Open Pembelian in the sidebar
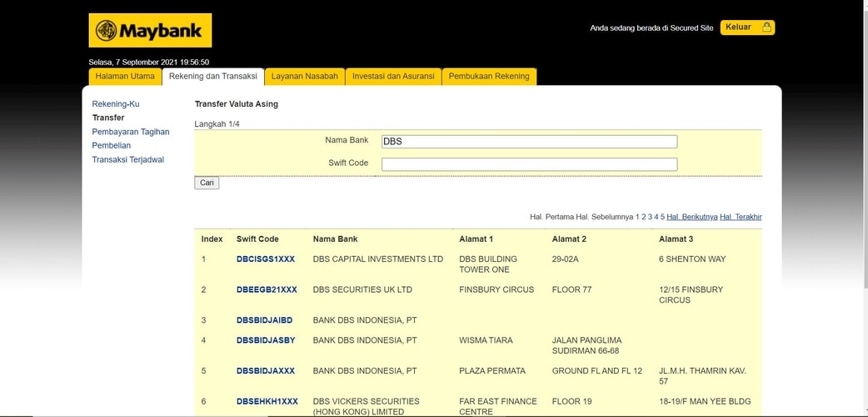Screen dimensions: 868x417 (112, 146)
